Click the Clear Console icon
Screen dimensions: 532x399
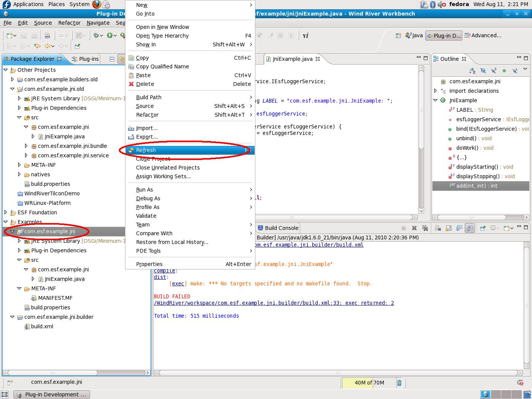coord(438,228)
